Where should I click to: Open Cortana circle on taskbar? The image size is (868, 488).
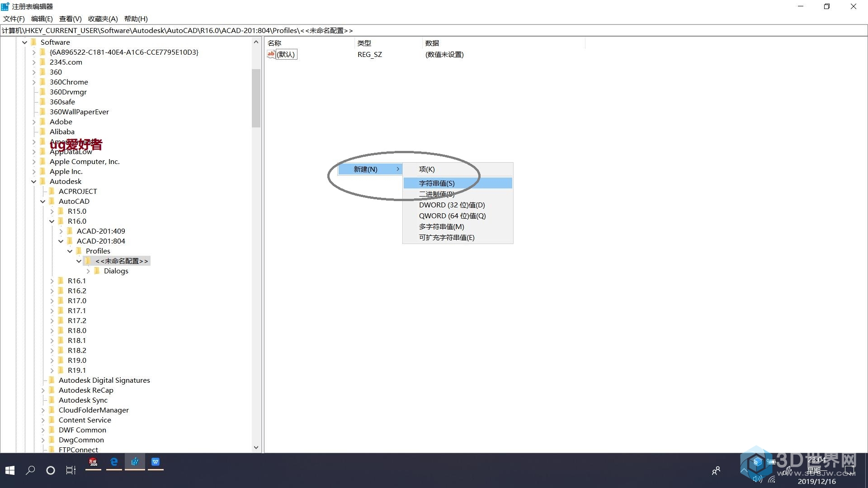point(51,470)
